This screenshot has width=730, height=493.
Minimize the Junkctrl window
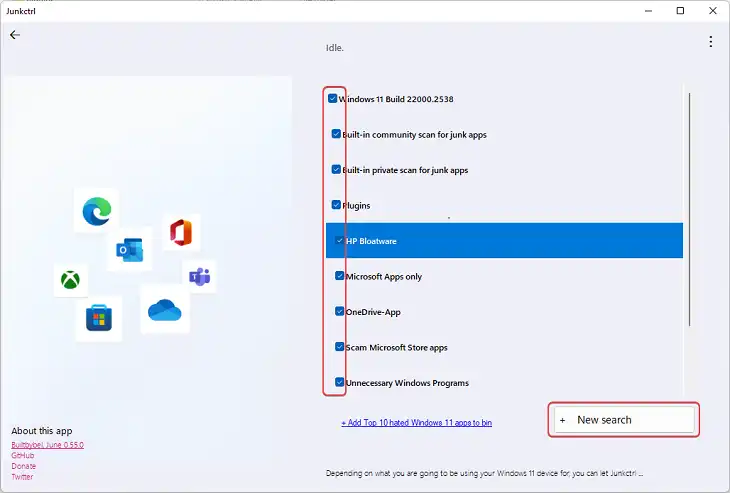648,11
